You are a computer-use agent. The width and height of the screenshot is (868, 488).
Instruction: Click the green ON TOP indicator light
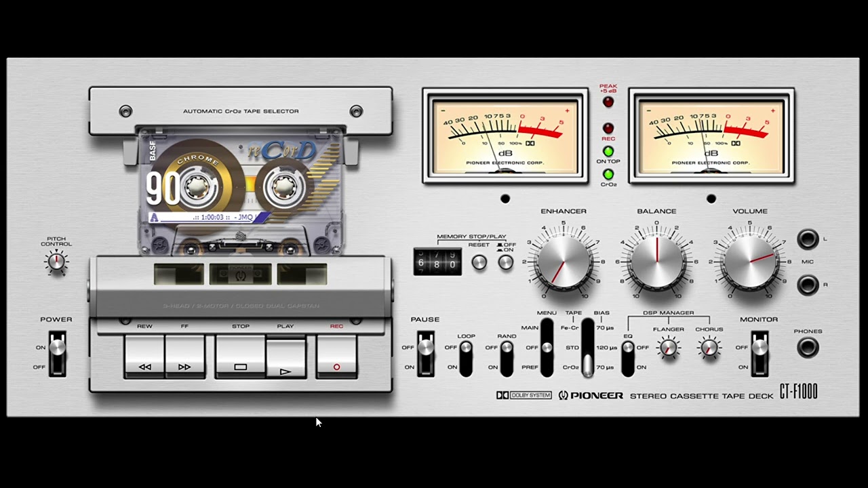(608, 151)
